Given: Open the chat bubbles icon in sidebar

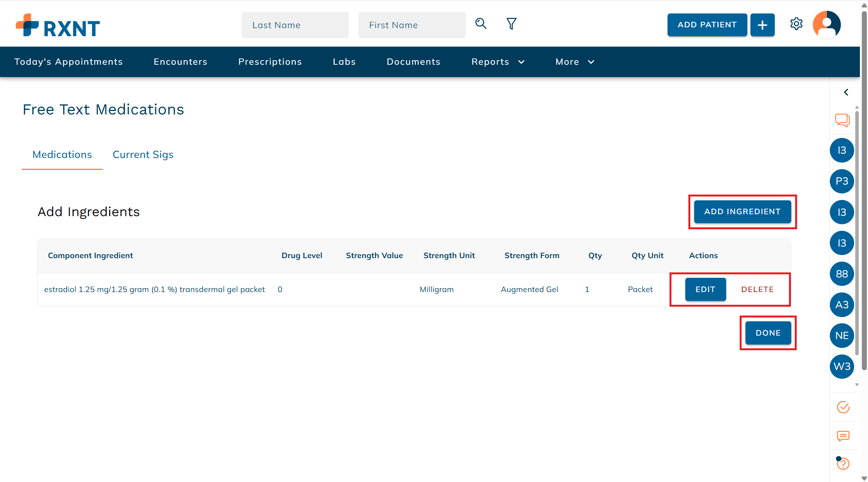Looking at the screenshot, I should tap(842, 120).
